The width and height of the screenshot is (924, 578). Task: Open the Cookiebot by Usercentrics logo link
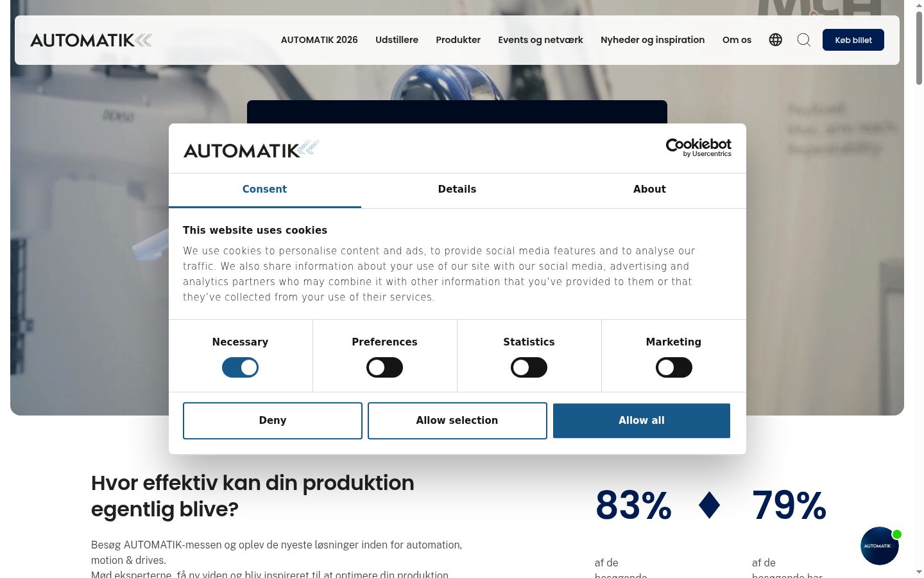tap(698, 148)
